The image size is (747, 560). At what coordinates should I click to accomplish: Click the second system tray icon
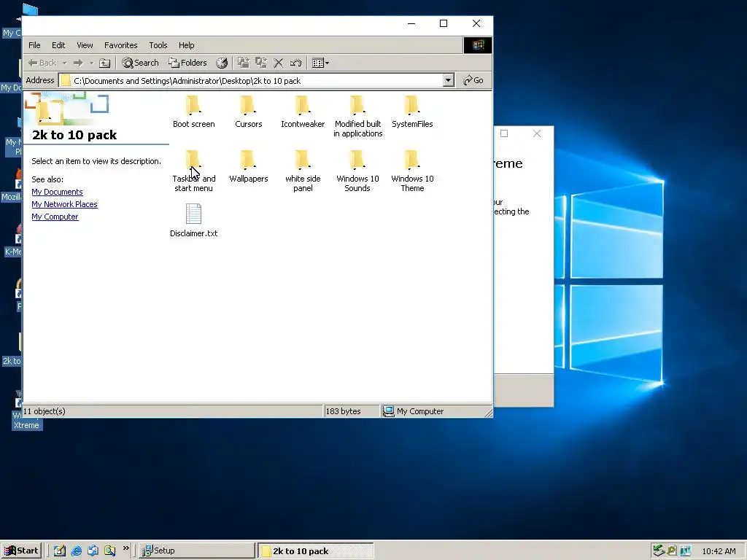672,551
